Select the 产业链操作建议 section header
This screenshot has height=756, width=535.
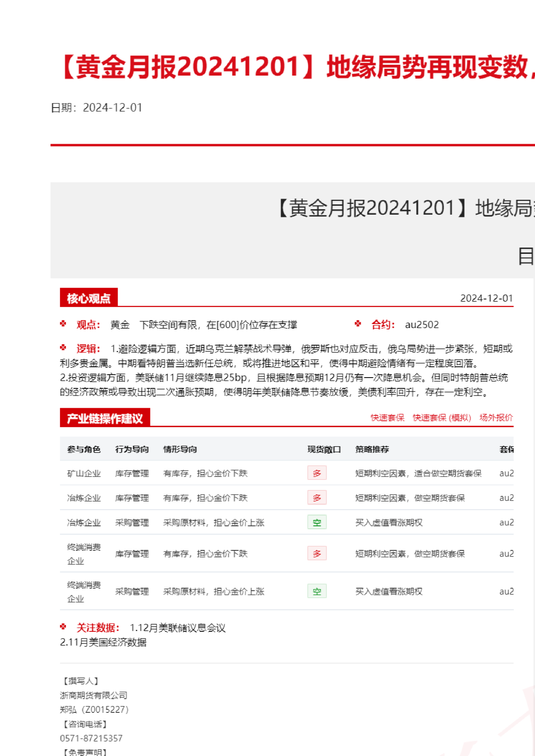point(105,418)
